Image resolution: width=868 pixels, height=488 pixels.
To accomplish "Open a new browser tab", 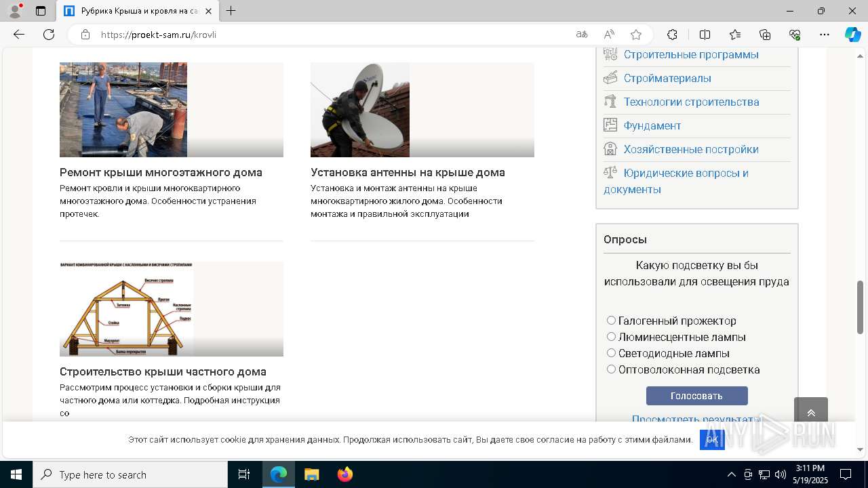I will pos(231,11).
